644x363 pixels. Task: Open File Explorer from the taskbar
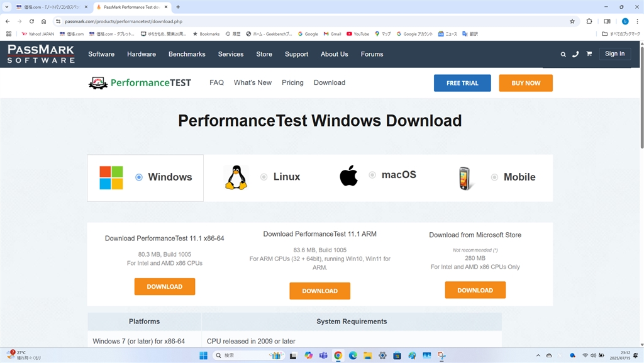tap(367, 355)
